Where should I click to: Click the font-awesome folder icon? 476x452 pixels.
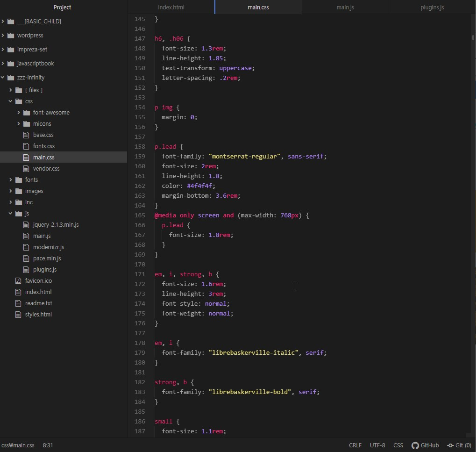pyautogui.click(x=27, y=112)
